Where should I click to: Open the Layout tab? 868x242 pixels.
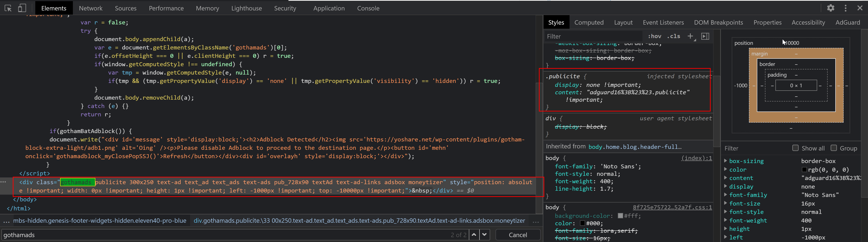pos(623,22)
